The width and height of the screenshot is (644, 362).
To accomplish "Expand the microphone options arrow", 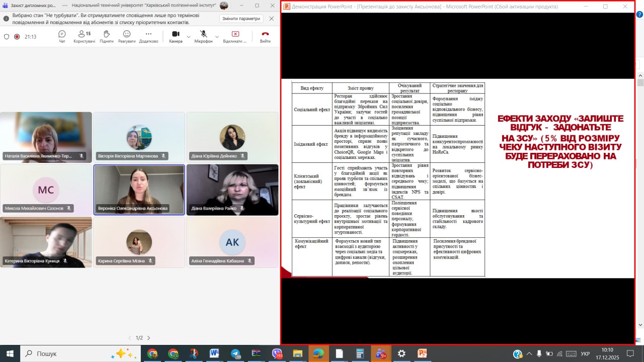I will pos(217,36).
